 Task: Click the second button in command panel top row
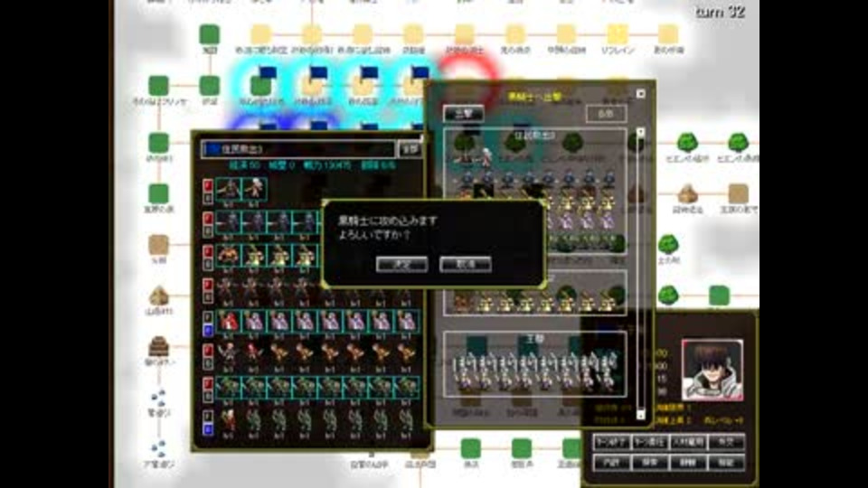[649, 442]
